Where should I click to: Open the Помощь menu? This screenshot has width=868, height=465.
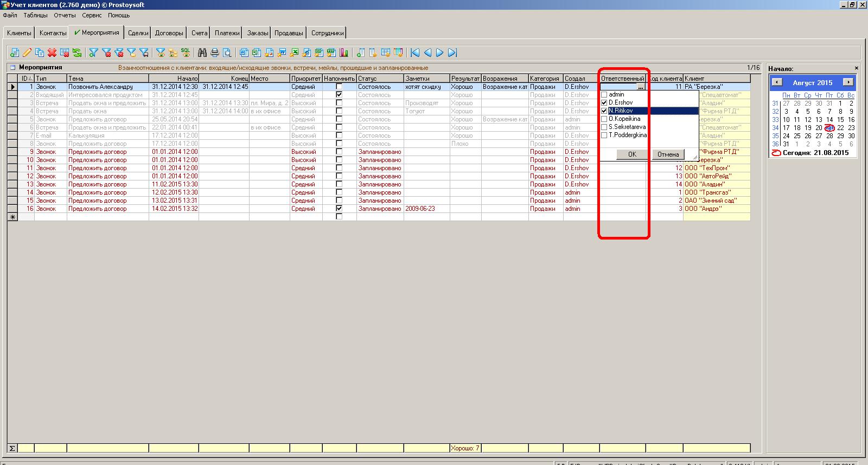pos(118,15)
